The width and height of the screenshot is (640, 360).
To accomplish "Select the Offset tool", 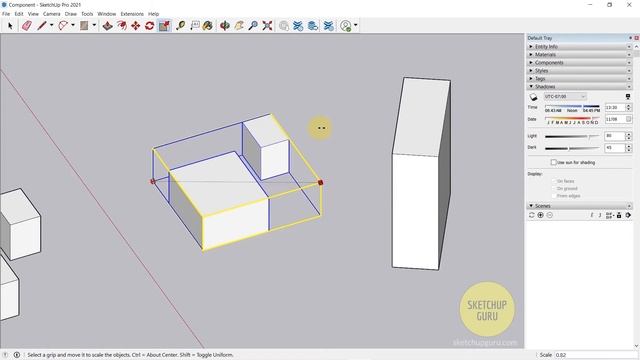I will pos(122,26).
